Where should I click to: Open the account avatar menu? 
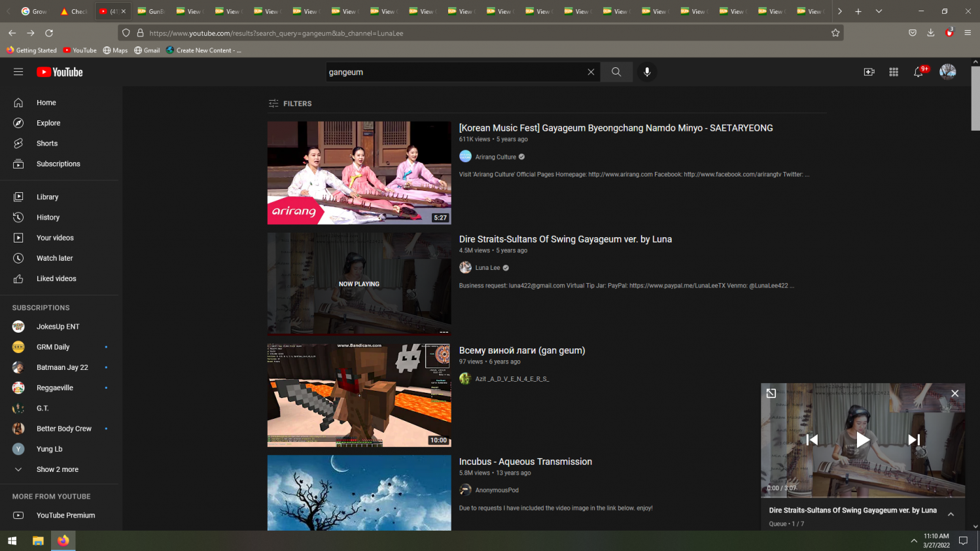coord(948,72)
